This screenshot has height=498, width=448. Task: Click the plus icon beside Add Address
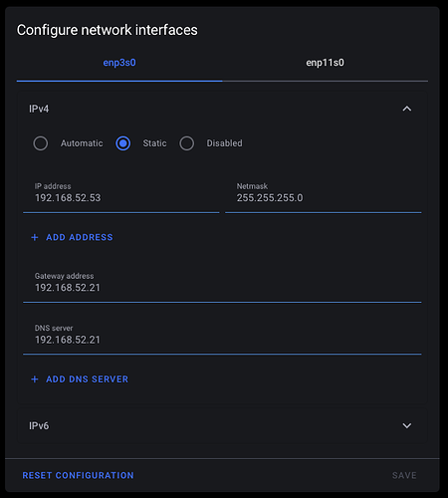pos(35,237)
